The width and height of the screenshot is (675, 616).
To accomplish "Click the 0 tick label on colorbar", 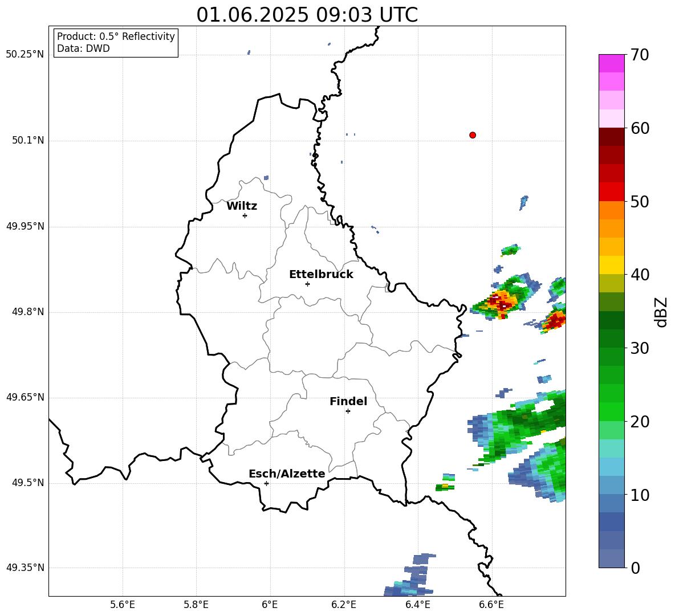I will tap(635, 568).
